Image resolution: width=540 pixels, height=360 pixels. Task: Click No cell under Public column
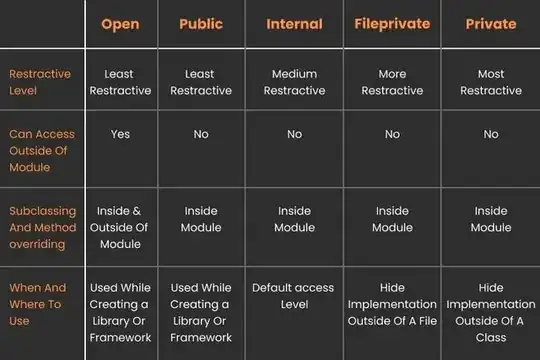pos(201,134)
